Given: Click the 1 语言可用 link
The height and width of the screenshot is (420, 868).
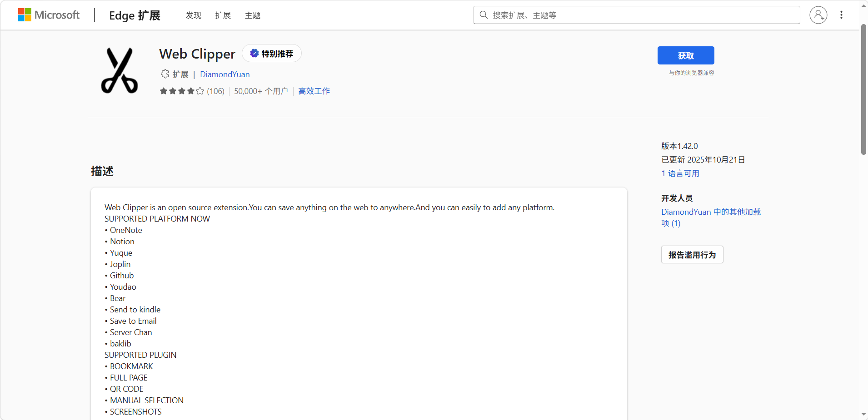Looking at the screenshot, I should (x=680, y=173).
